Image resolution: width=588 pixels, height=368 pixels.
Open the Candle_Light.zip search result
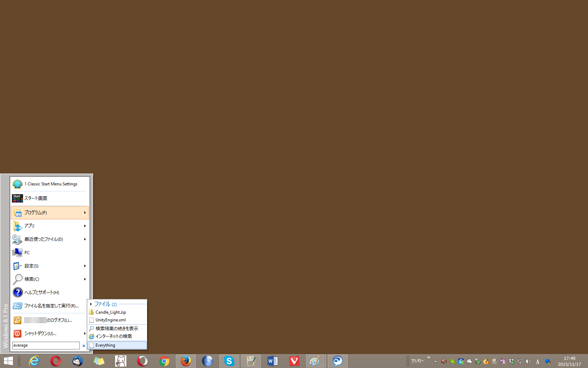117,312
